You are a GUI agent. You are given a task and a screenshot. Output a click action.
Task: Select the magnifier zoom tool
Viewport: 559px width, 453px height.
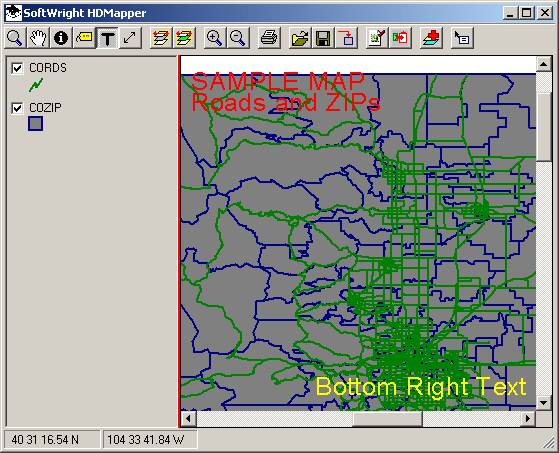[15, 38]
